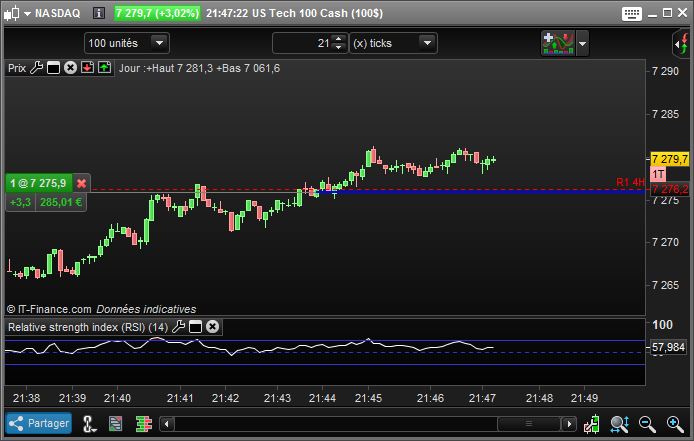Image resolution: width=694 pixels, height=441 pixels.
Task: Click the 7 290 price axis label
Action: [665, 71]
